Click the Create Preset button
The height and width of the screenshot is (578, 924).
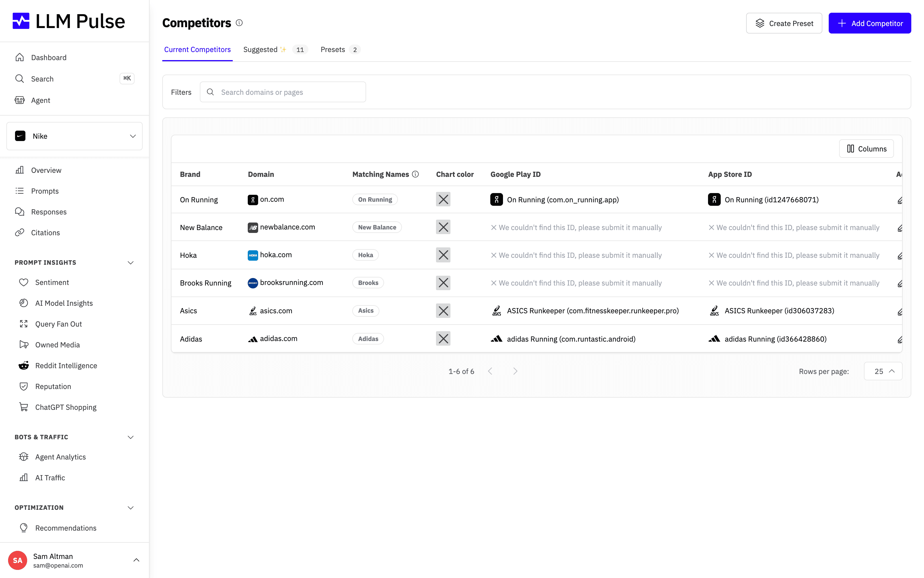pos(784,23)
